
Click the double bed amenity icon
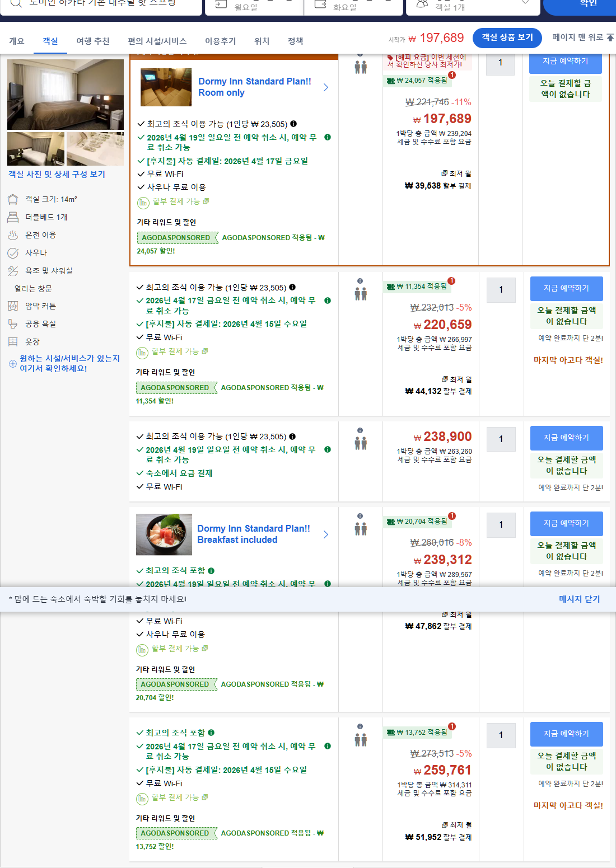pyautogui.click(x=12, y=217)
